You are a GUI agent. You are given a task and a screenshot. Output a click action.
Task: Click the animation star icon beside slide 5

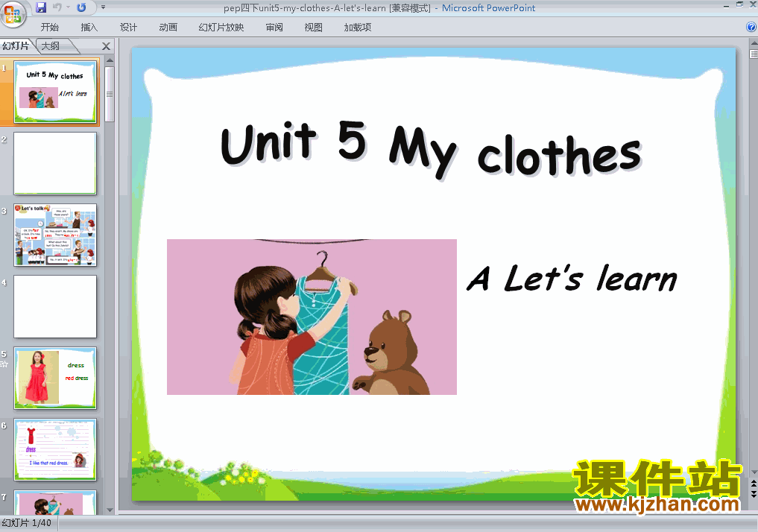4,364
